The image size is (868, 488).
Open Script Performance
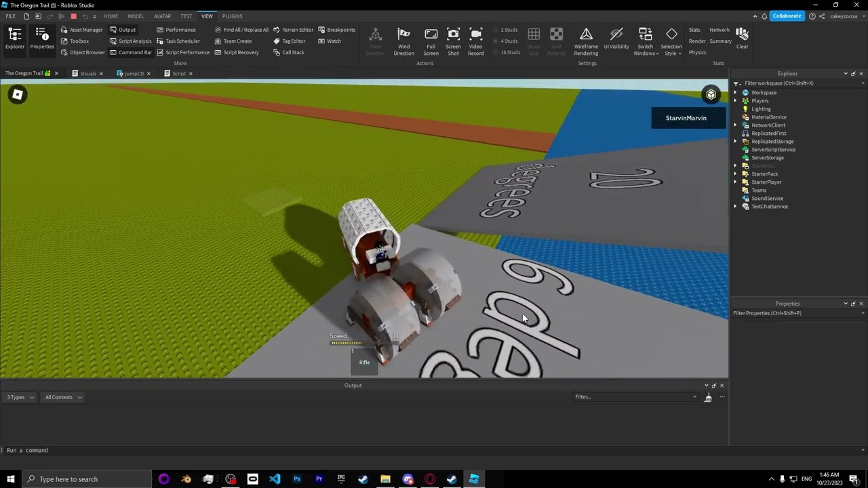(183, 52)
